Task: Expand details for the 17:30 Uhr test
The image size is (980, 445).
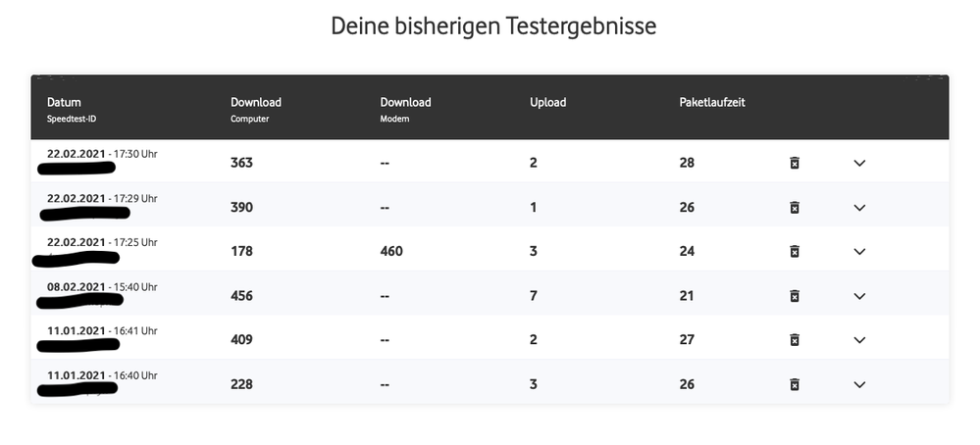Action: coord(859,163)
